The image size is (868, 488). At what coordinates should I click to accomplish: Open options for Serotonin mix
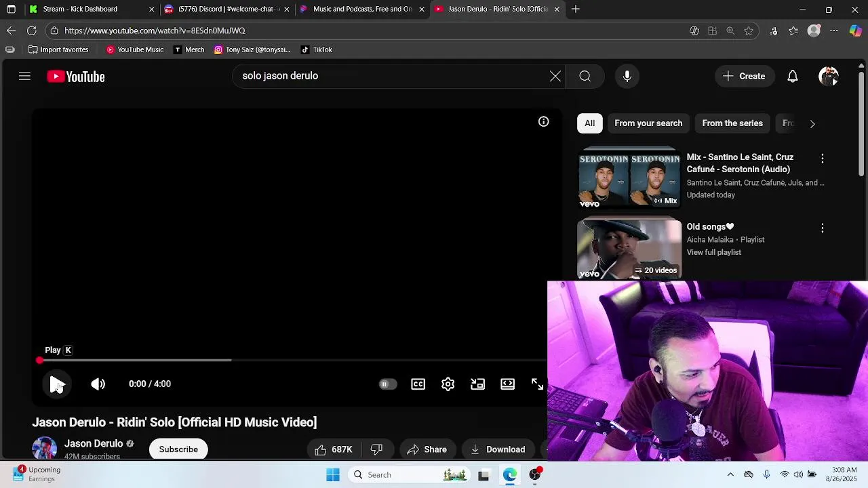pyautogui.click(x=823, y=158)
